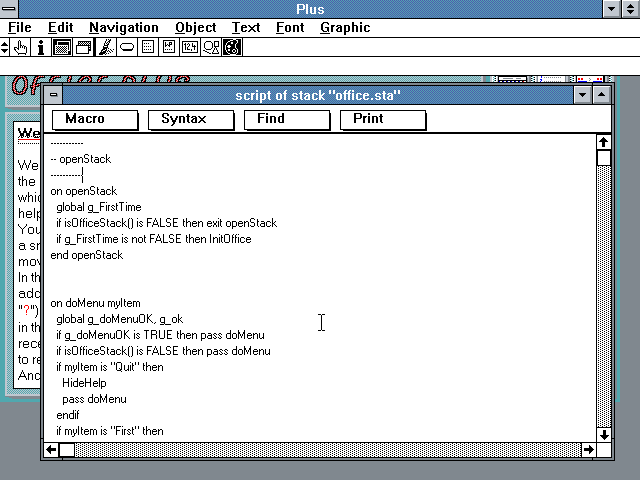Click vertical scrollbar down arrow
This screenshot has height=480, width=640.
point(604,435)
